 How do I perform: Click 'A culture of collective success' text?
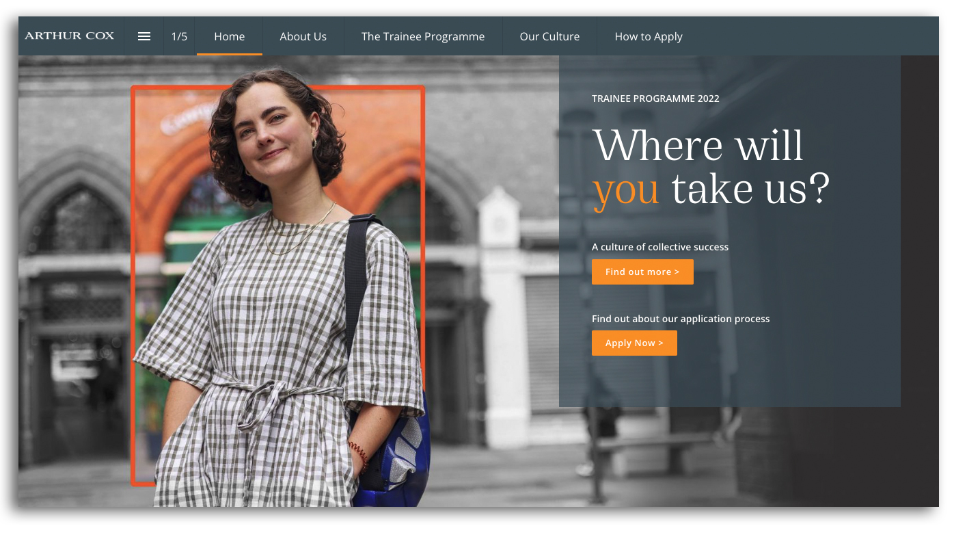point(660,247)
